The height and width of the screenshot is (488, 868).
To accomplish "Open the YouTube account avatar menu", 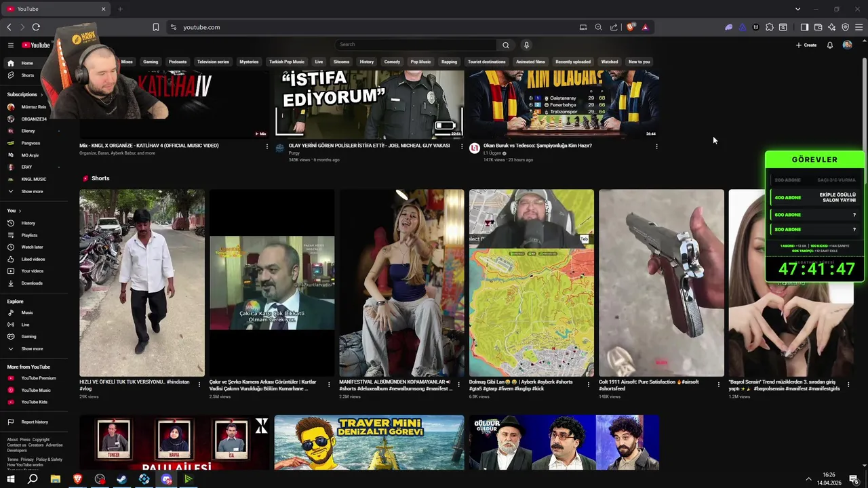I will point(847,45).
